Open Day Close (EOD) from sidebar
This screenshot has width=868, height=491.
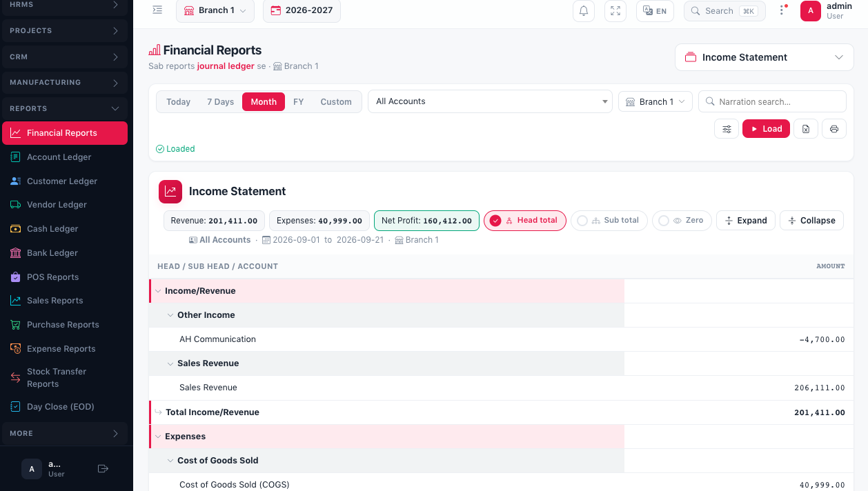65,407
